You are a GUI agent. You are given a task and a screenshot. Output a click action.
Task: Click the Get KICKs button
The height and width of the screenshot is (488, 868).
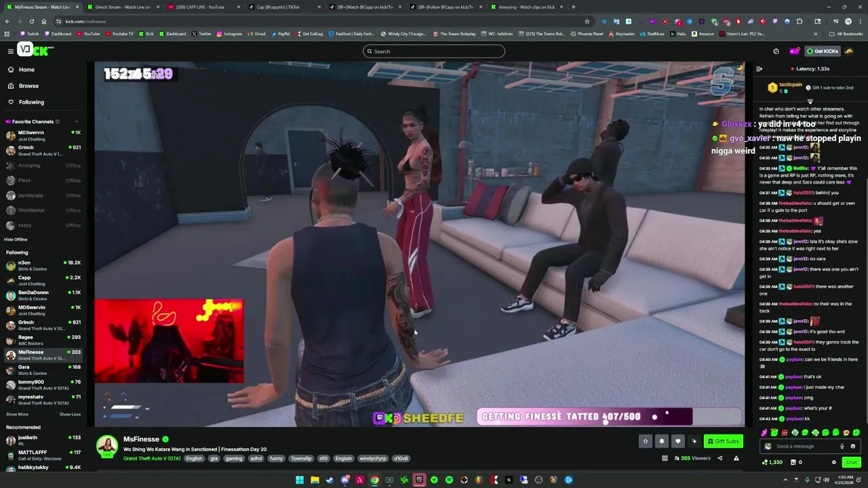click(x=823, y=52)
